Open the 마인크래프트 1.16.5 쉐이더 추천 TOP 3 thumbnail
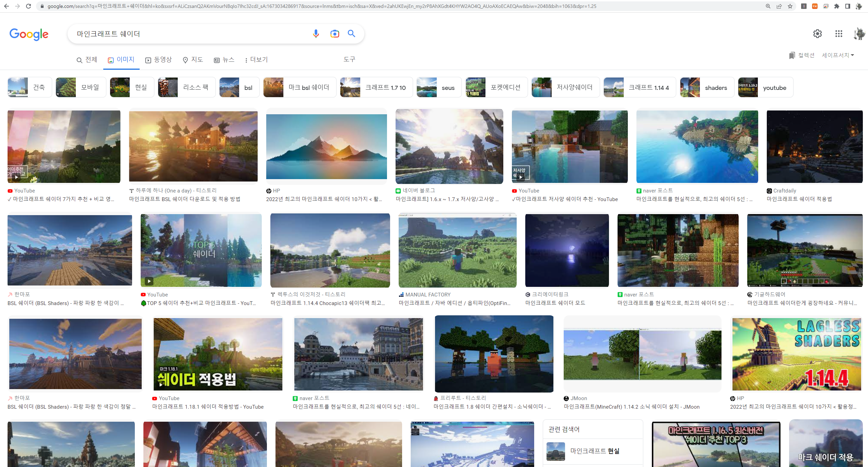 point(716,444)
